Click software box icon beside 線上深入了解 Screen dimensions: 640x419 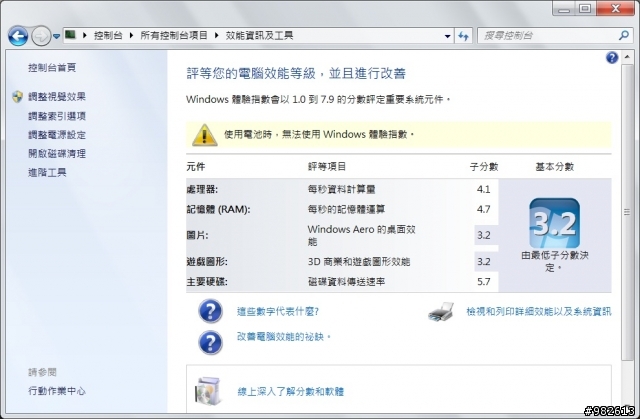(208, 391)
